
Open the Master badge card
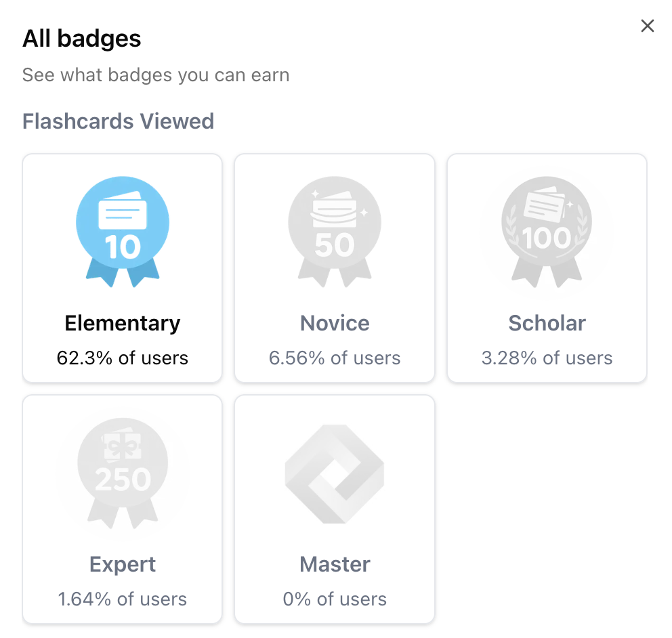click(334, 509)
